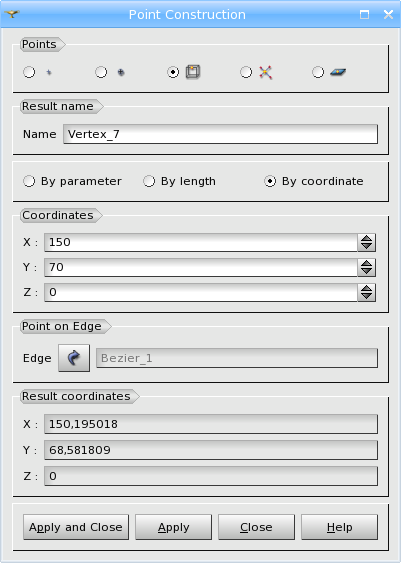Click the Edge selection arrow button
The height and width of the screenshot is (563, 401).
[x=74, y=358]
